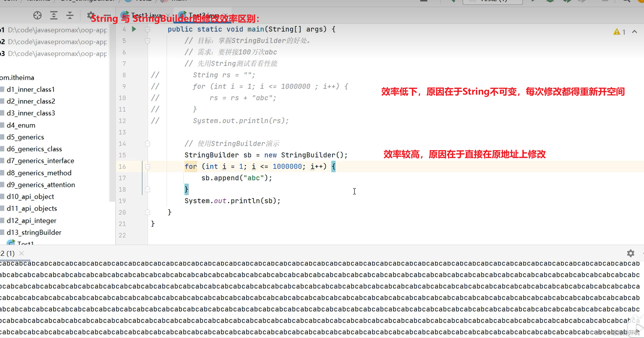The width and height of the screenshot is (644, 338).
Task: Select package d7_generics_interface in tree
Action: pos(40,161)
